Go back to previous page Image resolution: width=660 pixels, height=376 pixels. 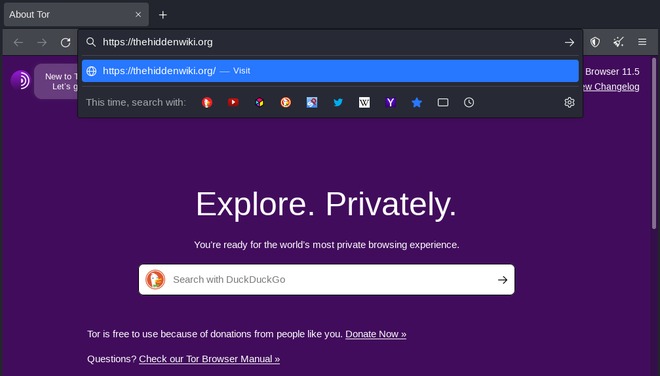(18, 42)
